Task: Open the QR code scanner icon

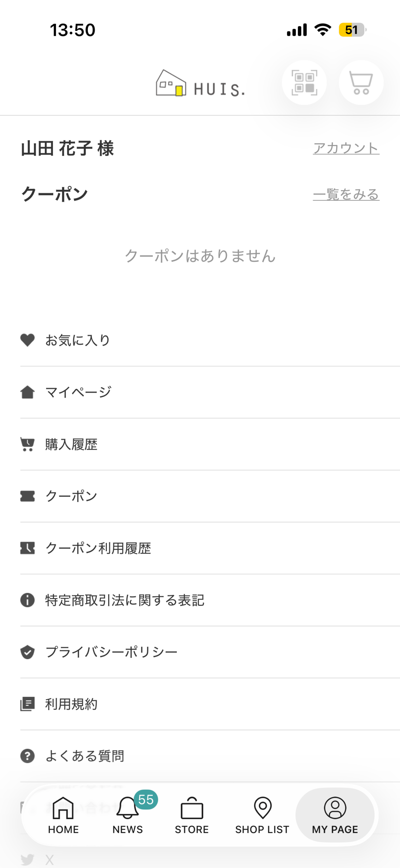Action: [x=304, y=82]
